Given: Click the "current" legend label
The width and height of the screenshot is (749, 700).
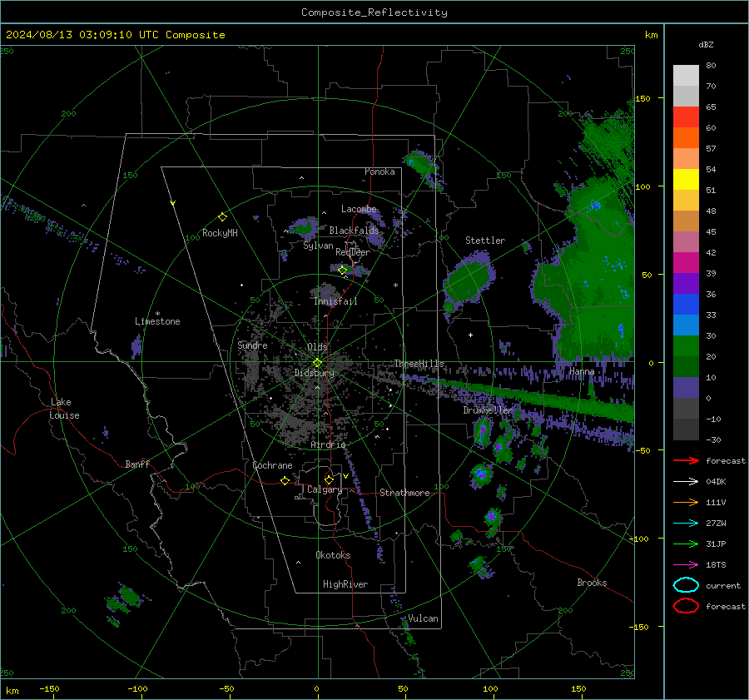Looking at the screenshot, I should click(x=723, y=585).
